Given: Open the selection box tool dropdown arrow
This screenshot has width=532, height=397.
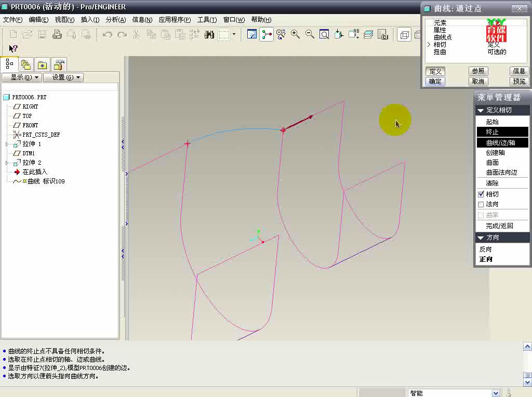Looking at the screenshot, I should coord(234,34).
